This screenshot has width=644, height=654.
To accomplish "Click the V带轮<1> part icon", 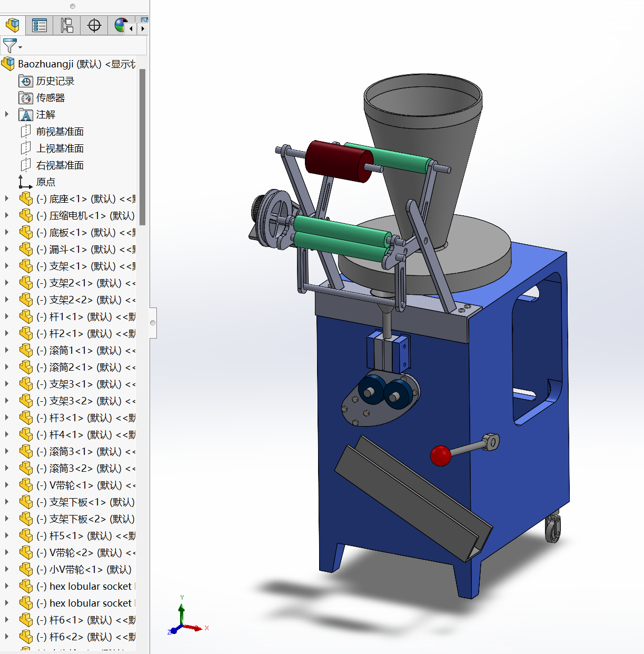I will [26, 485].
